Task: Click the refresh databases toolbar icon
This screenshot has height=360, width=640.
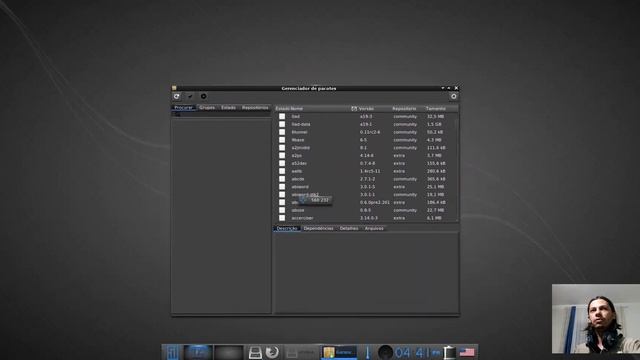Action: (177, 96)
